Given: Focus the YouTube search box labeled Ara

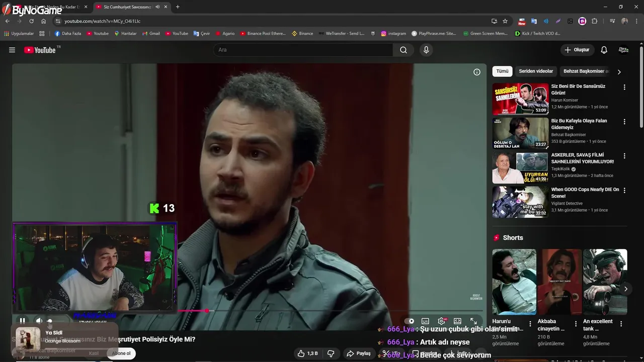Looking at the screenshot, I should click(x=303, y=50).
